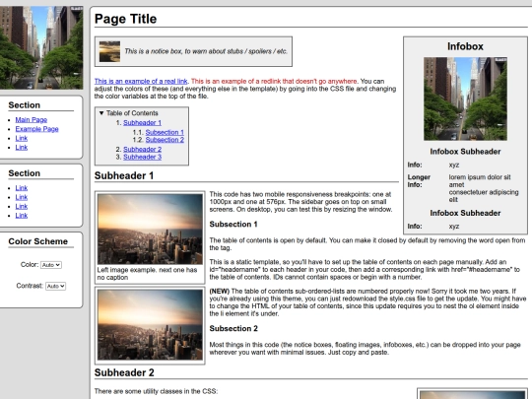
Task: Open the Contrast dropdown set to Auto
Action: [x=55, y=286]
